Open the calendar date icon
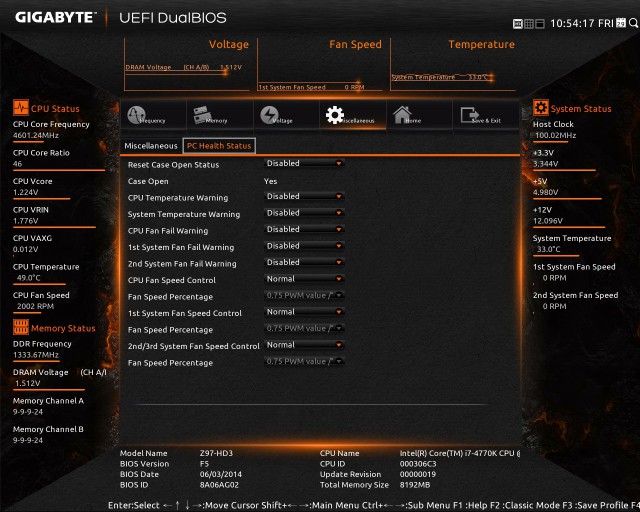 point(621,22)
